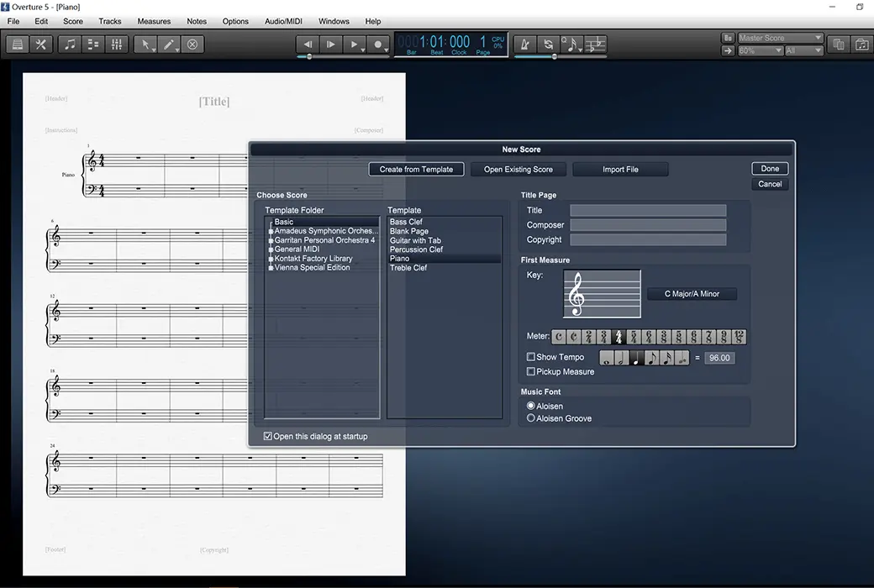Select the 3/4 meter
This screenshot has width=874, height=588.
[603, 337]
